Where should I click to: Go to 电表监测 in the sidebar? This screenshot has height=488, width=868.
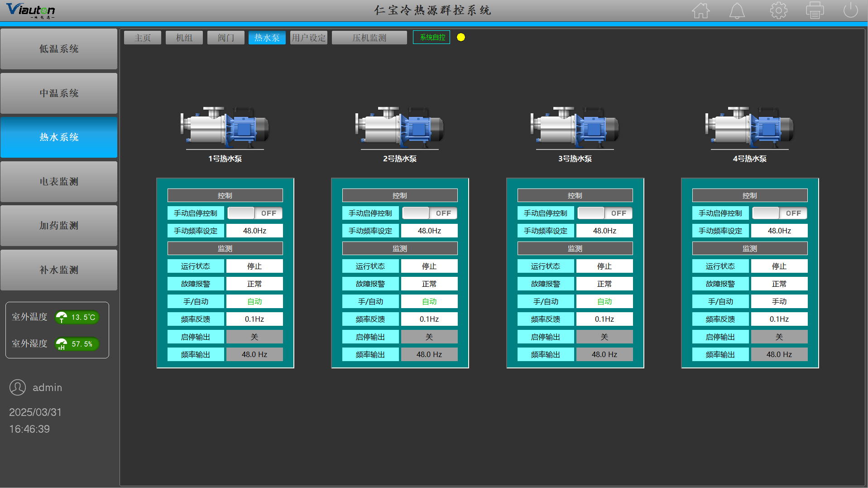click(x=59, y=182)
